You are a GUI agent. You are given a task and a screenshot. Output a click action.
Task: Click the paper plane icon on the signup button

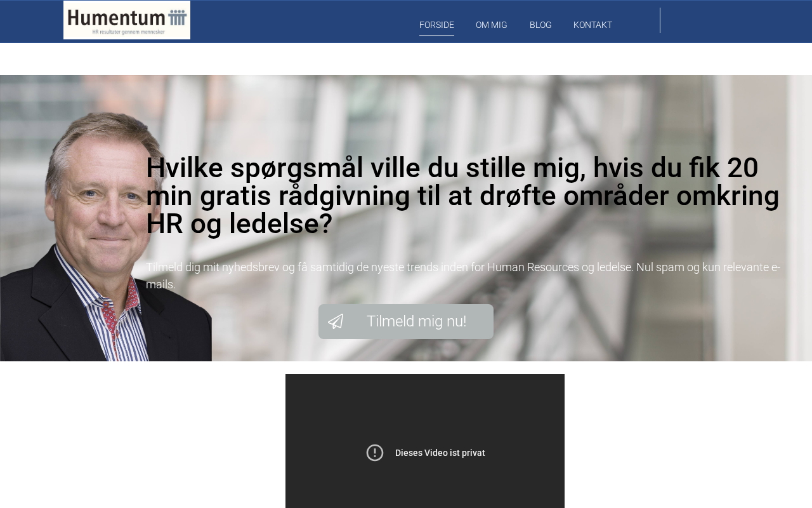coord(336,321)
